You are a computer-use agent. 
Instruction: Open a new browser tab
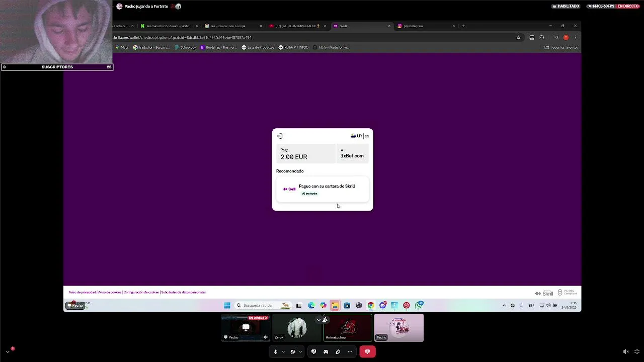(x=463, y=26)
